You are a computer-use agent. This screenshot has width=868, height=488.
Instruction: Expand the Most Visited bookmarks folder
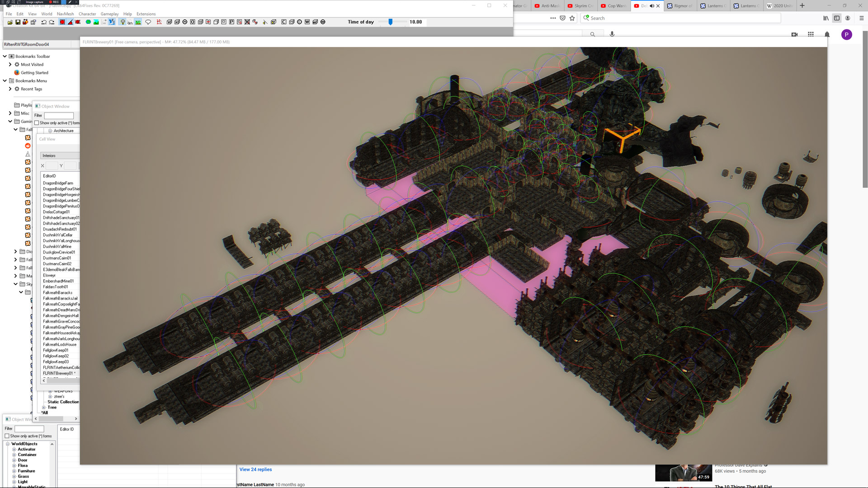coord(10,65)
